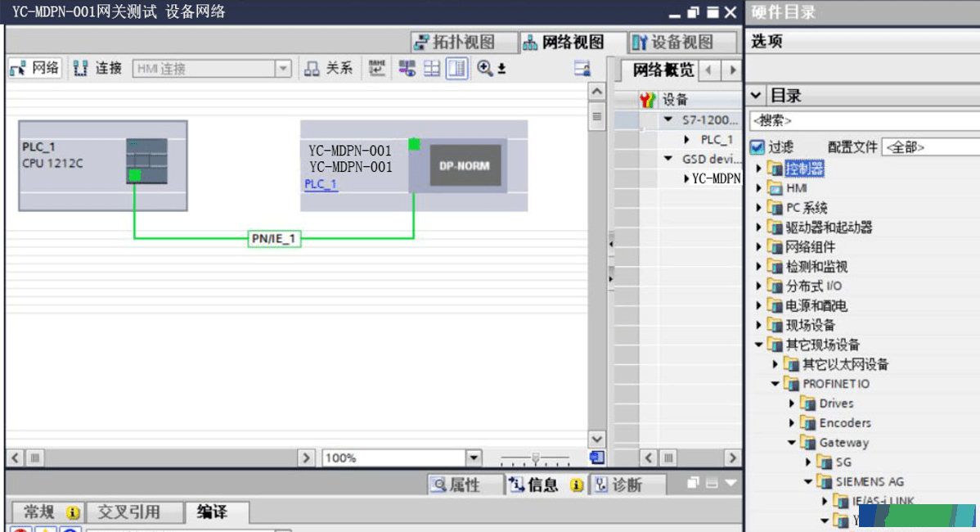Expand the 其它以太网设备 folder

tap(775, 364)
